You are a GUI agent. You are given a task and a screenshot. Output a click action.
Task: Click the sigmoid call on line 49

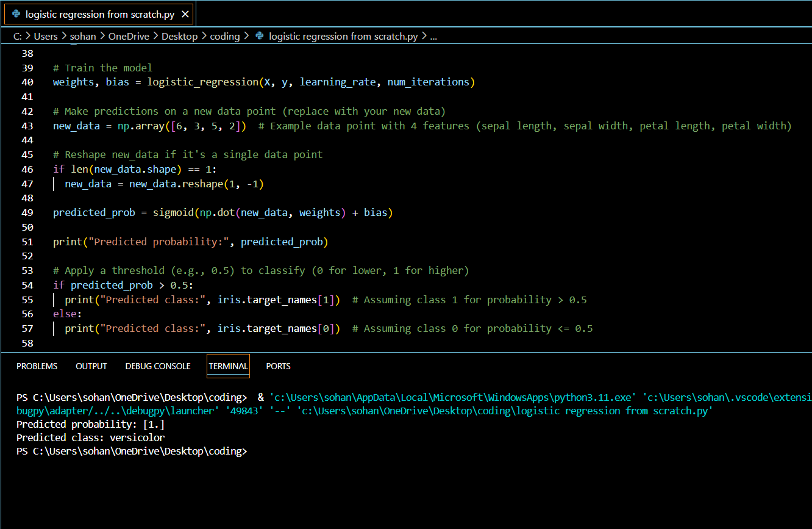pyautogui.click(x=173, y=213)
